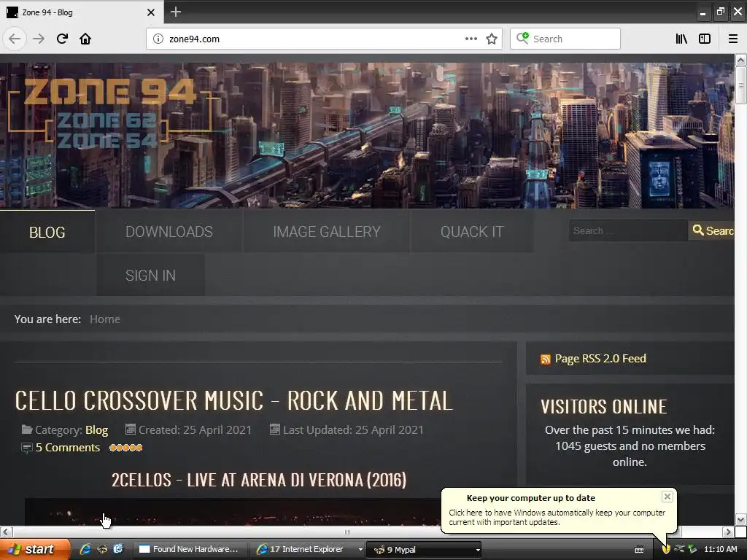Open the 5 Comments link
Screen dimensions: 747x560
pyautogui.click(x=68, y=448)
